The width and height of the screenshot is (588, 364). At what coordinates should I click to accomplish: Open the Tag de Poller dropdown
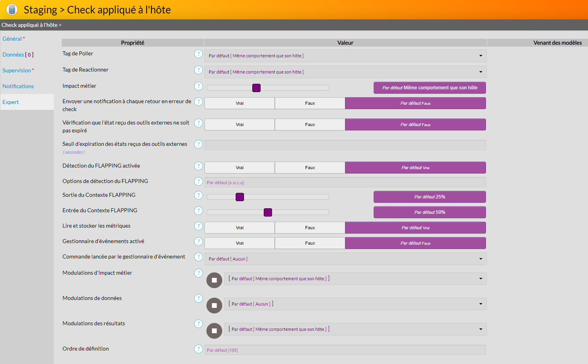[345, 56]
